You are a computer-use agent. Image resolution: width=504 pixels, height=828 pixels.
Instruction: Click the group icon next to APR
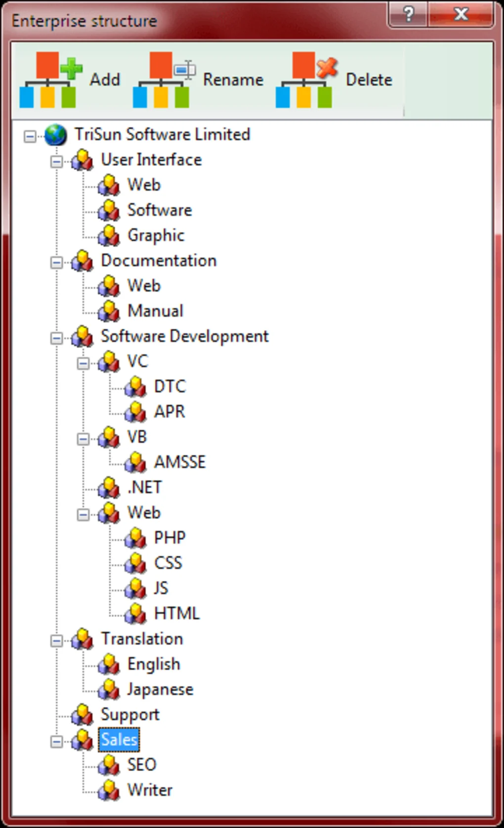(135, 412)
